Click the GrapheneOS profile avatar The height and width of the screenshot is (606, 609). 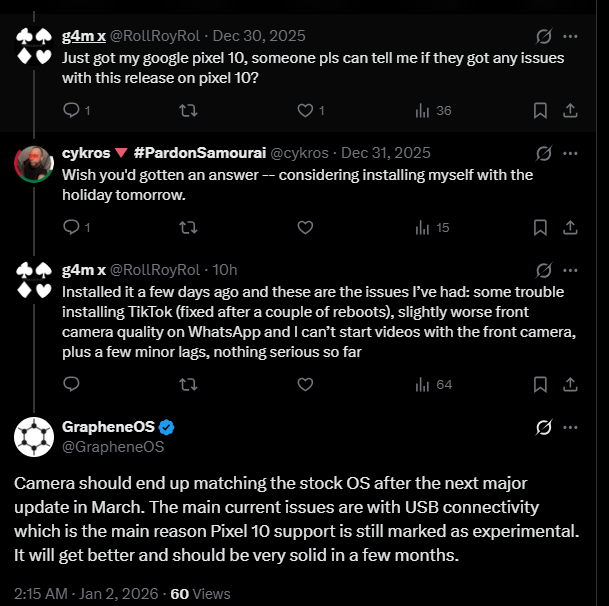[34, 437]
